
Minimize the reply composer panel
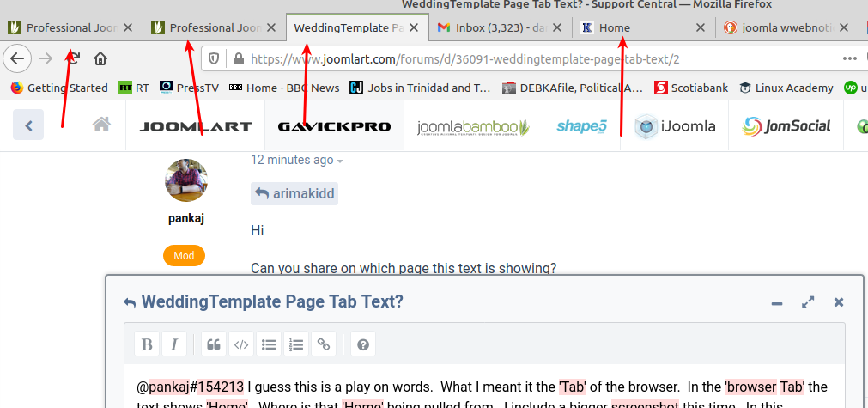pos(777,303)
